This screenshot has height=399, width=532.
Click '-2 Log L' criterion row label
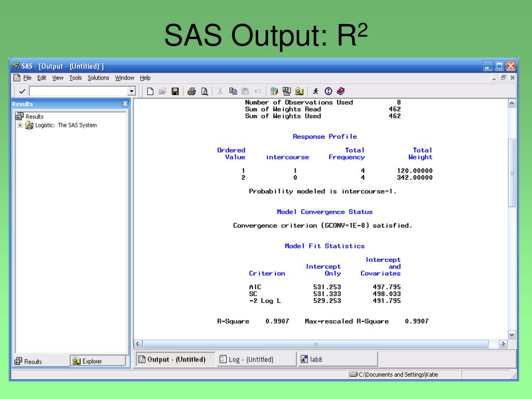click(x=265, y=301)
